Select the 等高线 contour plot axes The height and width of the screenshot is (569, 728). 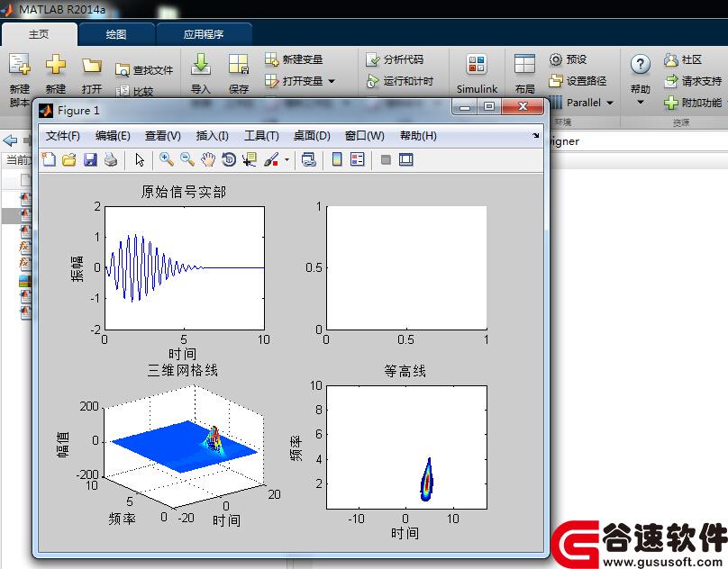(x=406, y=447)
